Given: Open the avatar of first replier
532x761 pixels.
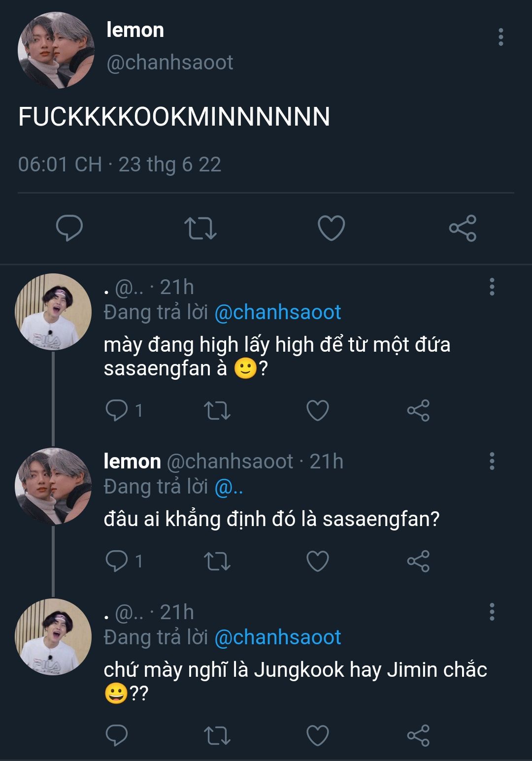Looking at the screenshot, I should [53, 311].
